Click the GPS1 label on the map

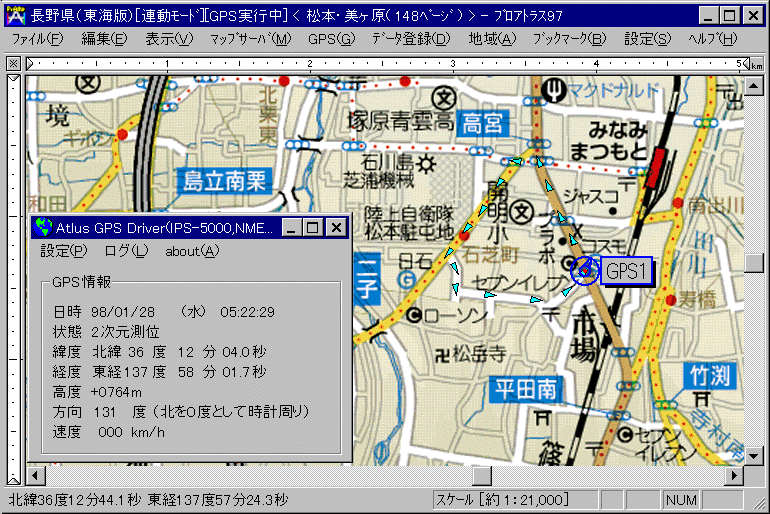[x=626, y=271]
